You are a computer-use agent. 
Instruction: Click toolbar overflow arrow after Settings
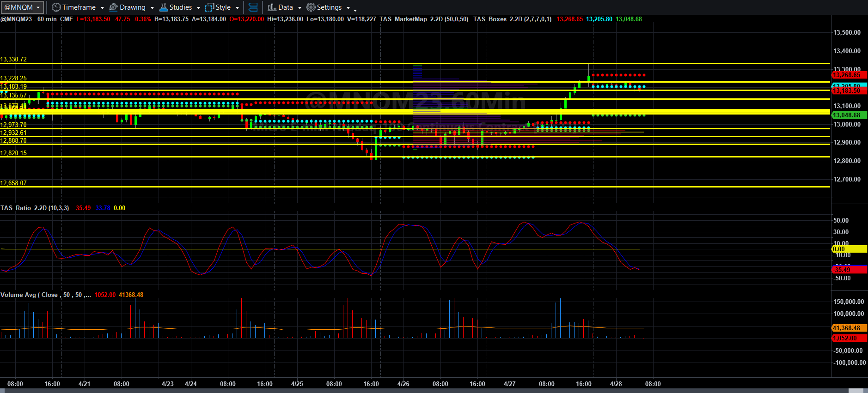tap(355, 10)
